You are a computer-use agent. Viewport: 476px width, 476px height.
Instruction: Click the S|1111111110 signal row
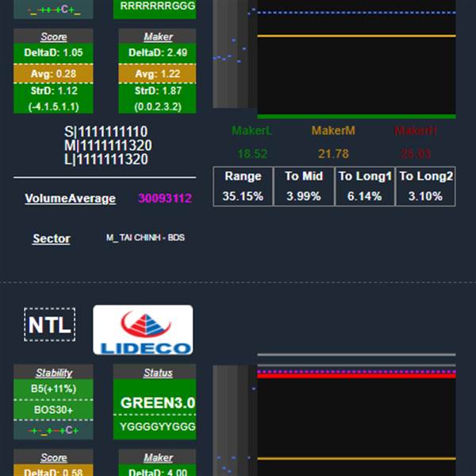(x=106, y=132)
